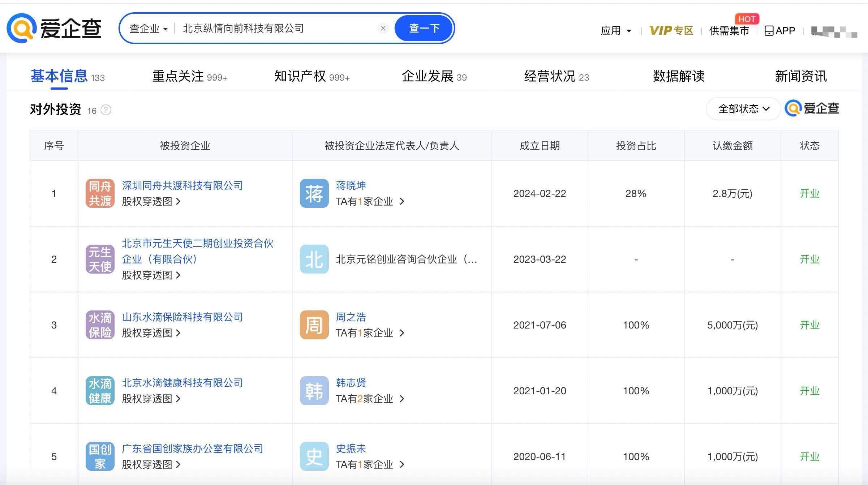This screenshot has height=485, width=868.
Task: Open the 应用 dropdown menu
Action: click(x=616, y=31)
